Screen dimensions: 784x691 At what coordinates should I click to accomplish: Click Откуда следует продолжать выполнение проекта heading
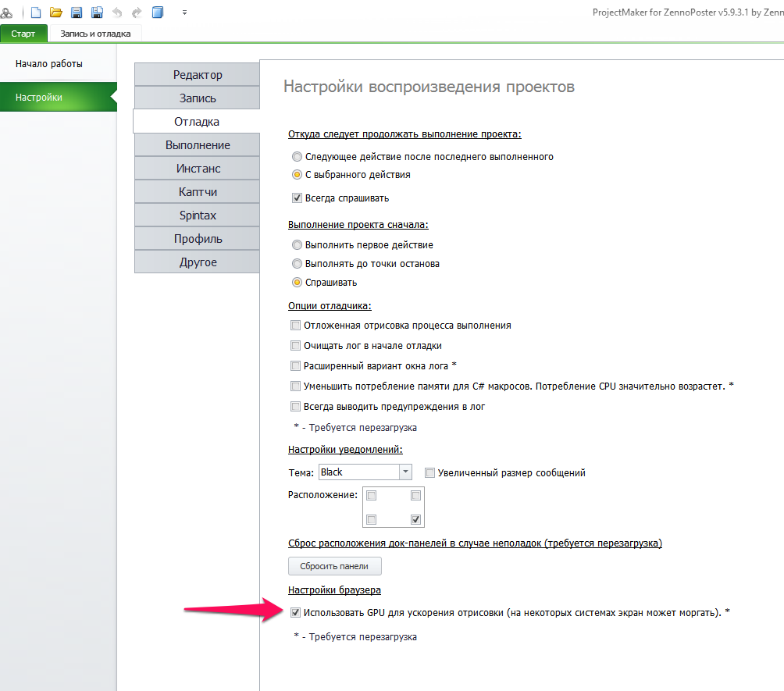click(404, 134)
